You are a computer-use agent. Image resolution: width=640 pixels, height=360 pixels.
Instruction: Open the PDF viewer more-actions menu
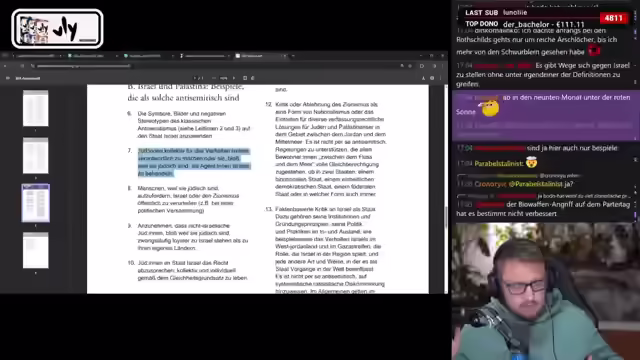pyautogui.click(x=441, y=78)
